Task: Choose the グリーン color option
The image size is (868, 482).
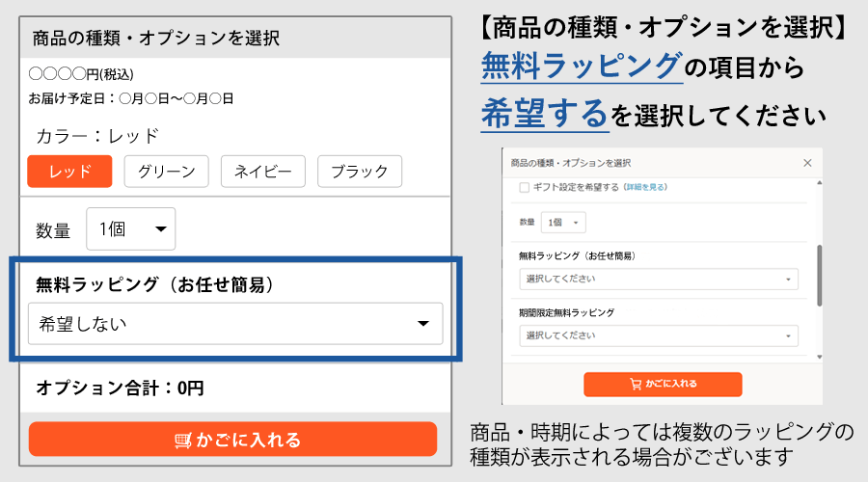Action: 166,172
